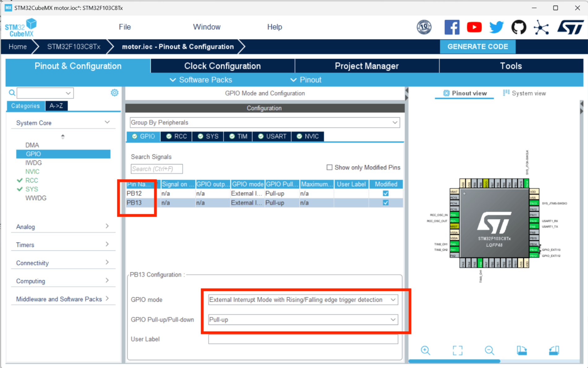Select the SYS configuration tab
The width and height of the screenshot is (588, 368).
click(208, 136)
